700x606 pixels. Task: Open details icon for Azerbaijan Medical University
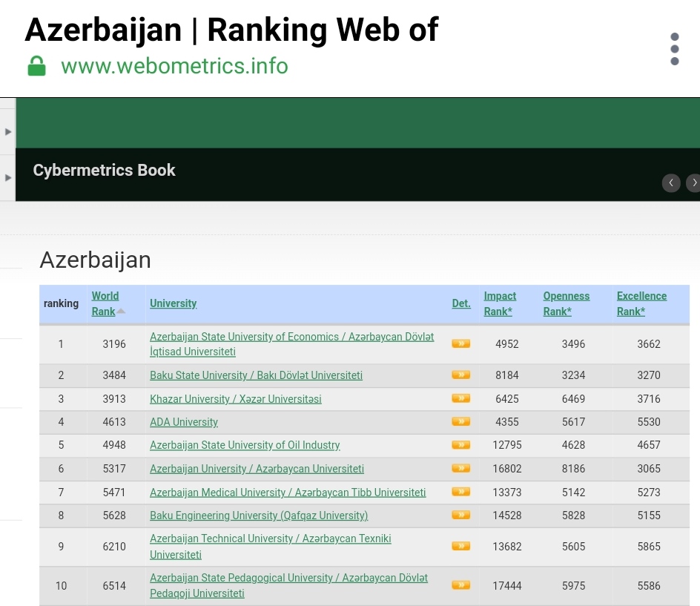461,492
